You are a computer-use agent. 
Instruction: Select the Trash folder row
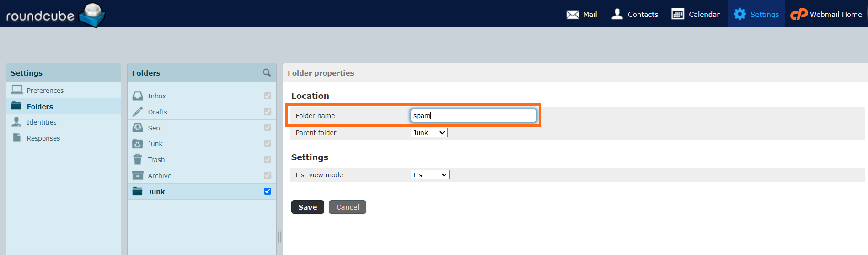[202, 160]
